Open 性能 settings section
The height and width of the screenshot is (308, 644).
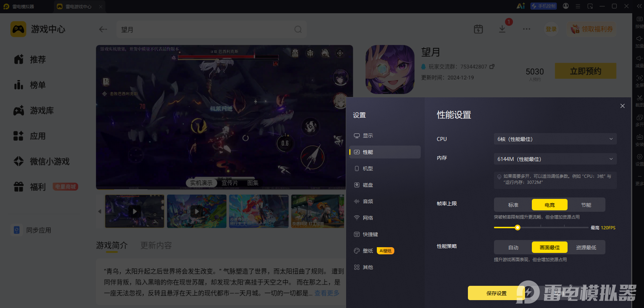pyautogui.click(x=385, y=152)
